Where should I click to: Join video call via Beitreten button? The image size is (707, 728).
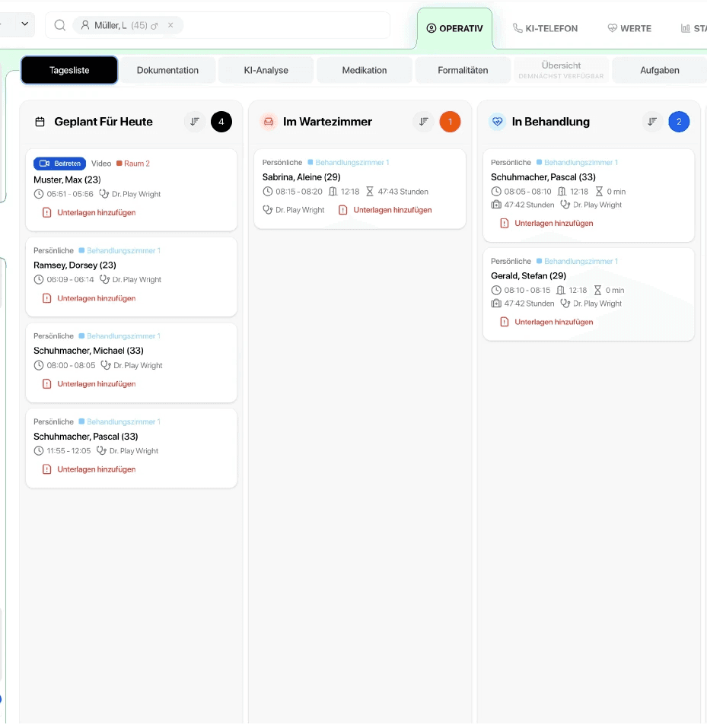(x=59, y=164)
